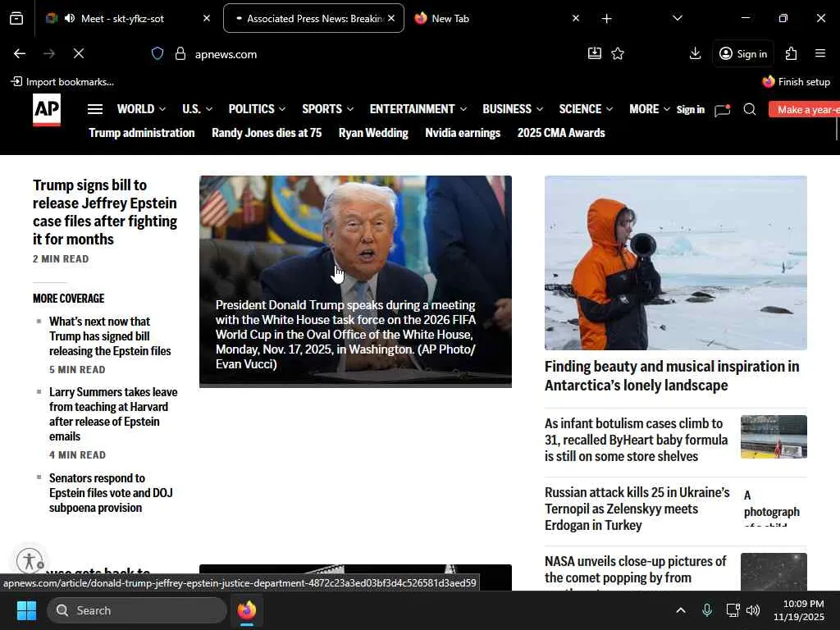This screenshot has height=630, width=840.
Task: Go back with browser back arrow
Action: click(20, 53)
